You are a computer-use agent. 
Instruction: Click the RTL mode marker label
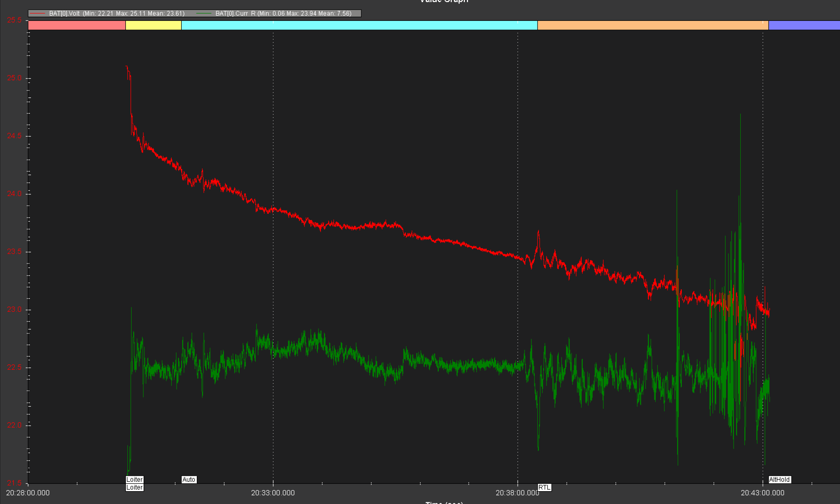(544, 487)
